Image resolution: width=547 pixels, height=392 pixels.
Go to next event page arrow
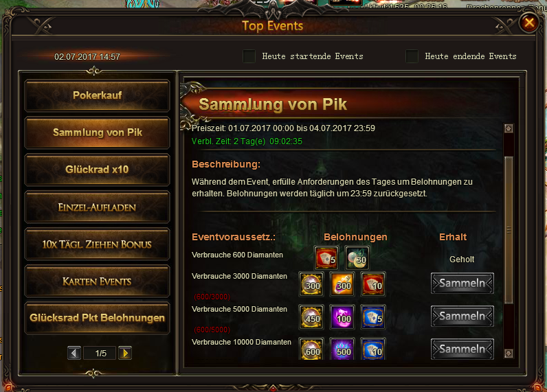click(125, 354)
